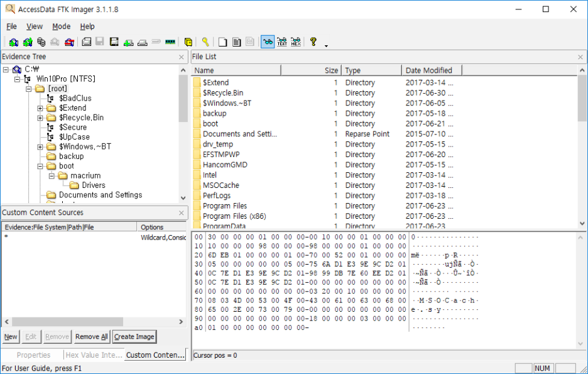This screenshot has width=588, height=374.
Task: Click the Export Logical Image (AD1) icon
Action: coord(114,41)
